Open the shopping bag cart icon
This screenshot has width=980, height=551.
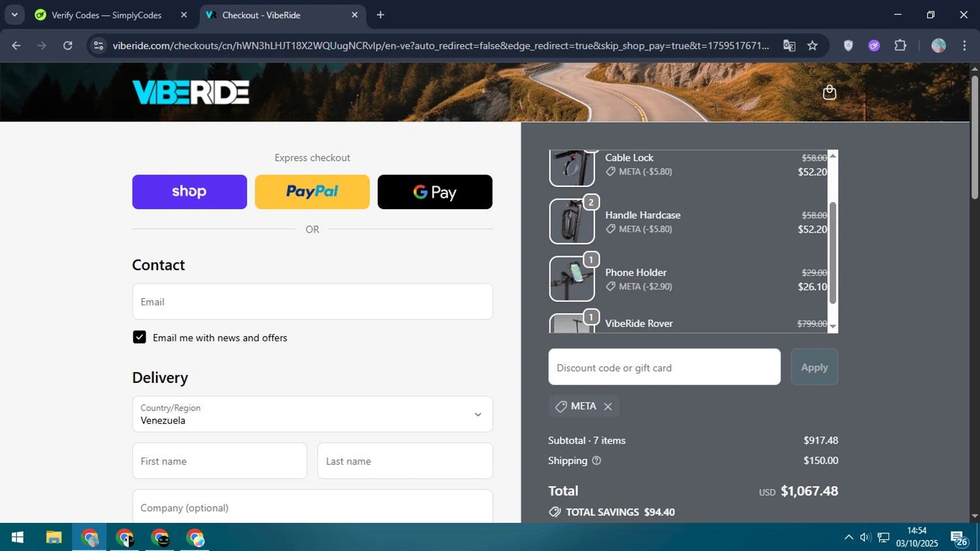pyautogui.click(x=829, y=92)
